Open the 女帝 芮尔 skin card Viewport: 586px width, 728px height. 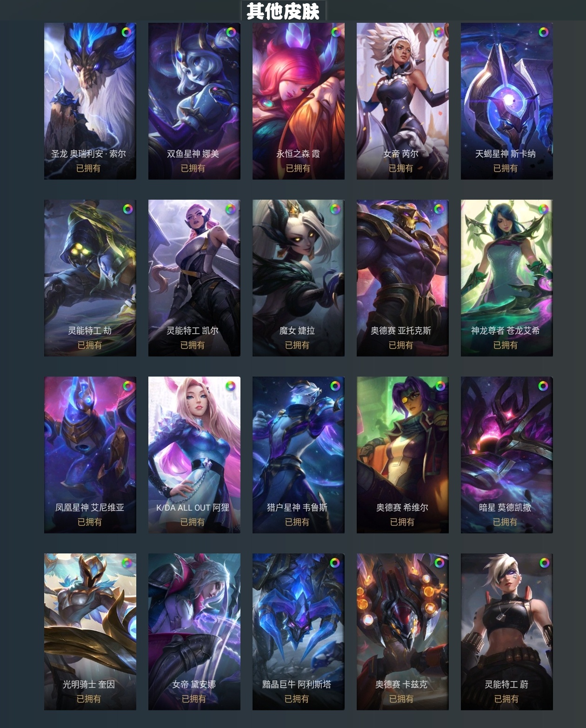(403, 101)
